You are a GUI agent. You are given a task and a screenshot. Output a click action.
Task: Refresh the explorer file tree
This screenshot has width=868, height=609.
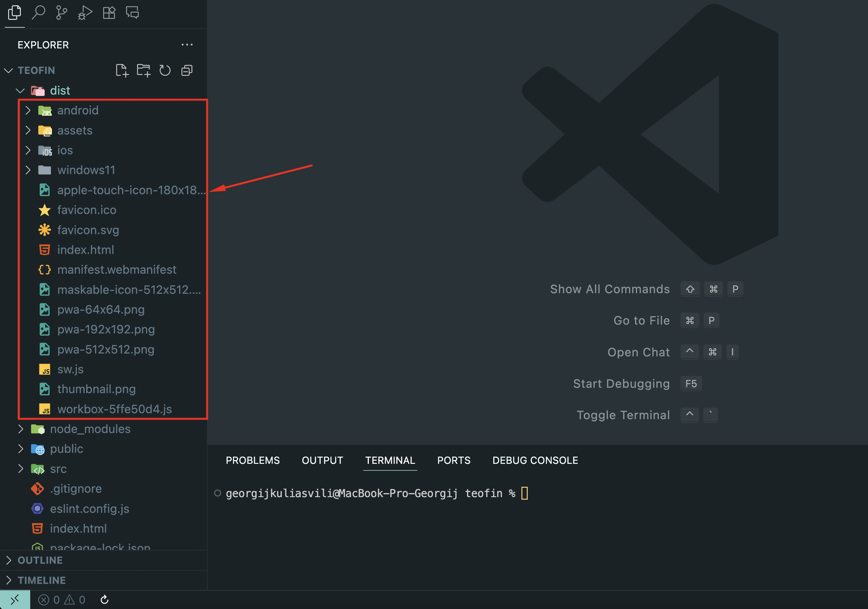point(165,70)
